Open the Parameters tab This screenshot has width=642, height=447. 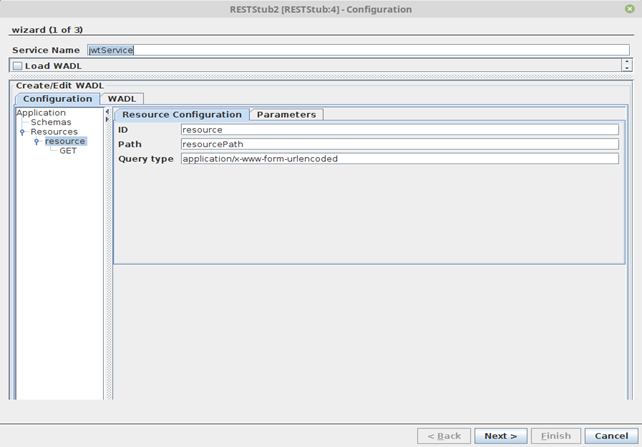tap(286, 115)
